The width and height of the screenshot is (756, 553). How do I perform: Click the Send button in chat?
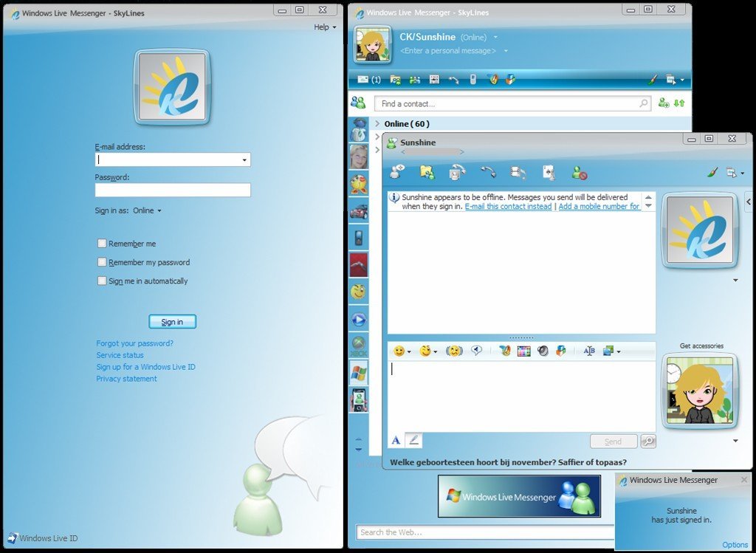tap(614, 442)
